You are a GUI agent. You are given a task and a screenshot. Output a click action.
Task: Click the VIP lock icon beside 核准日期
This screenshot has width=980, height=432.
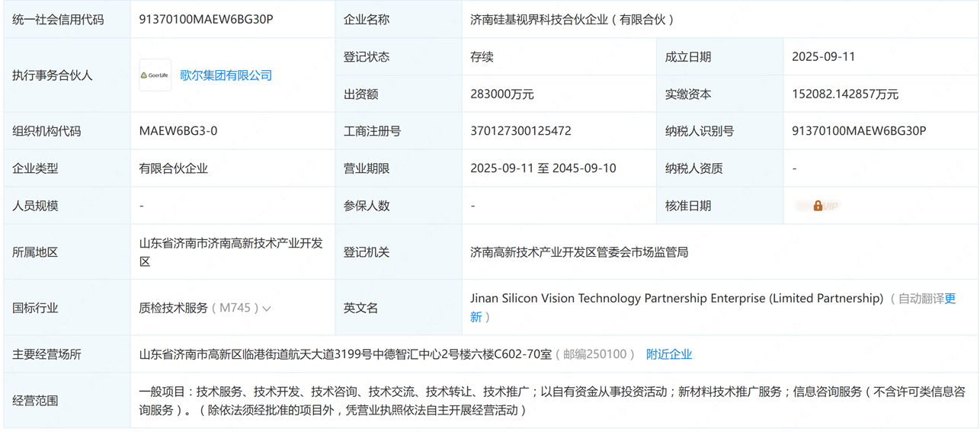click(818, 206)
